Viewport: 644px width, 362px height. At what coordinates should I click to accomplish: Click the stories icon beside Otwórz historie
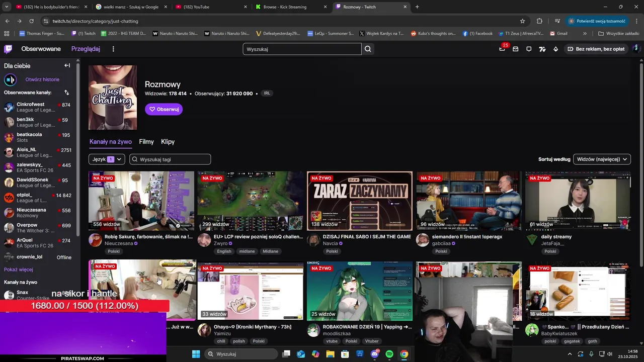click(10, 79)
